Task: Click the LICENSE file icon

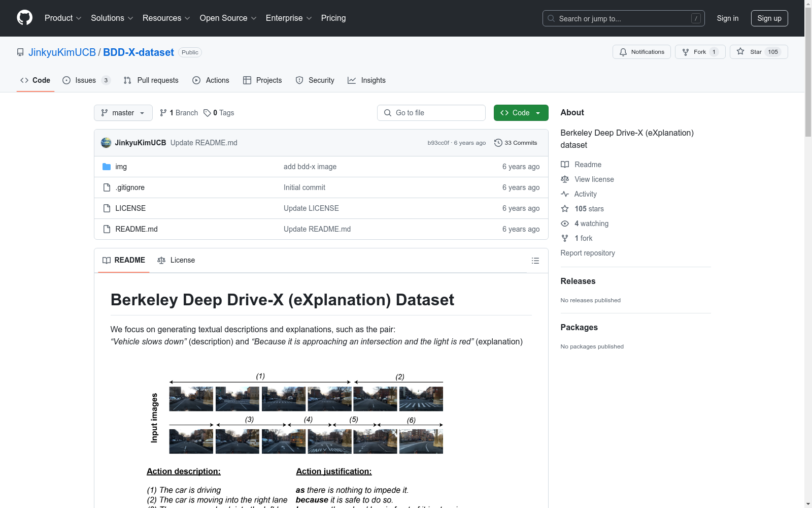Action: 107,208
